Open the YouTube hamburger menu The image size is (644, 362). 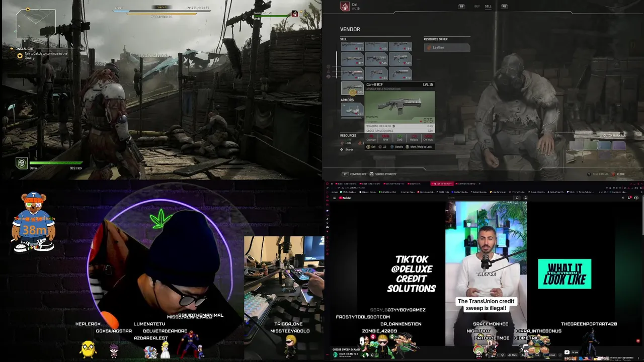tap(334, 198)
